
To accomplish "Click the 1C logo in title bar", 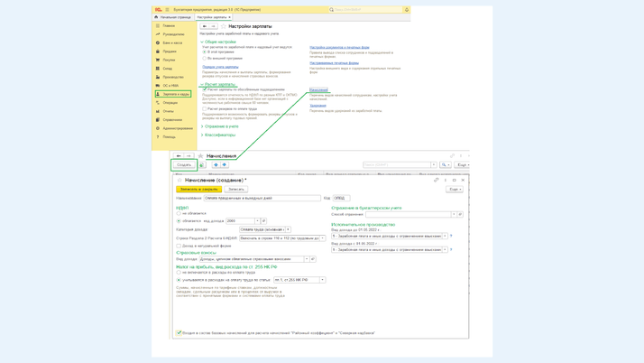I will (x=158, y=9).
